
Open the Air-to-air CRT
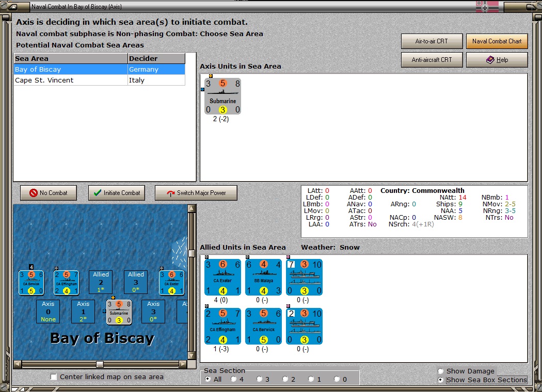(432, 41)
